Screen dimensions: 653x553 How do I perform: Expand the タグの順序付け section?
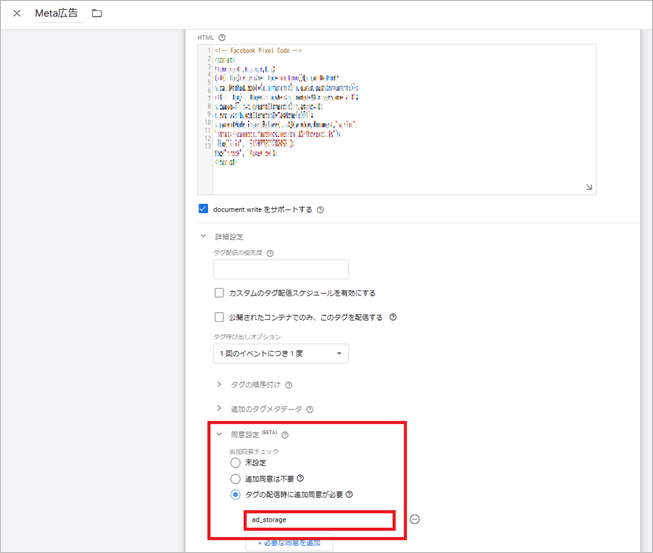click(x=220, y=385)
